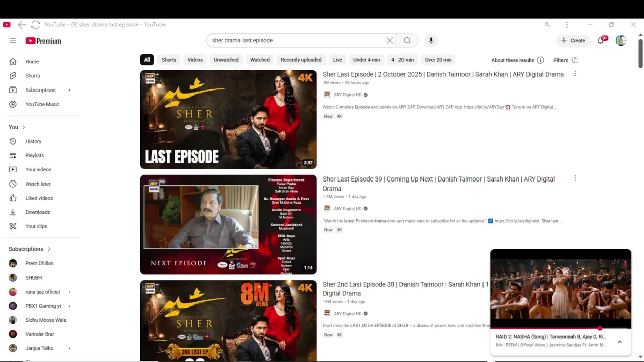
Task: Open more options for Sher Last Episode video
Action: [575, 74]
